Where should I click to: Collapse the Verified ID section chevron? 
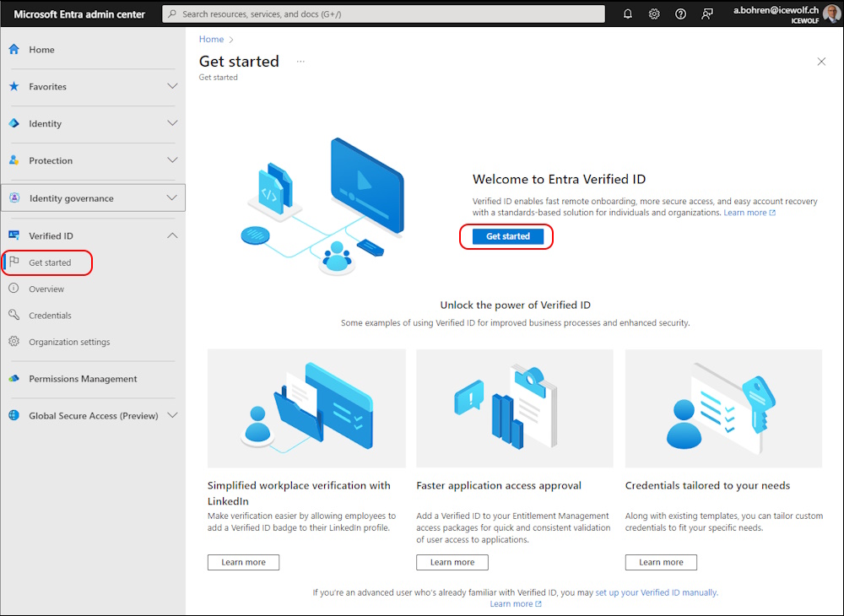click(172, 235)
